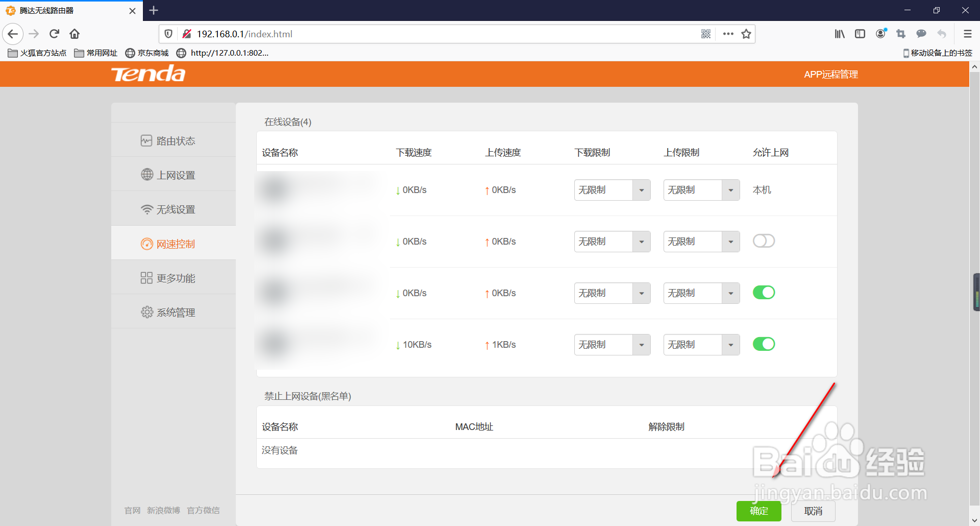
Task: Disable internet access for third device
Action: click(764, 292)
